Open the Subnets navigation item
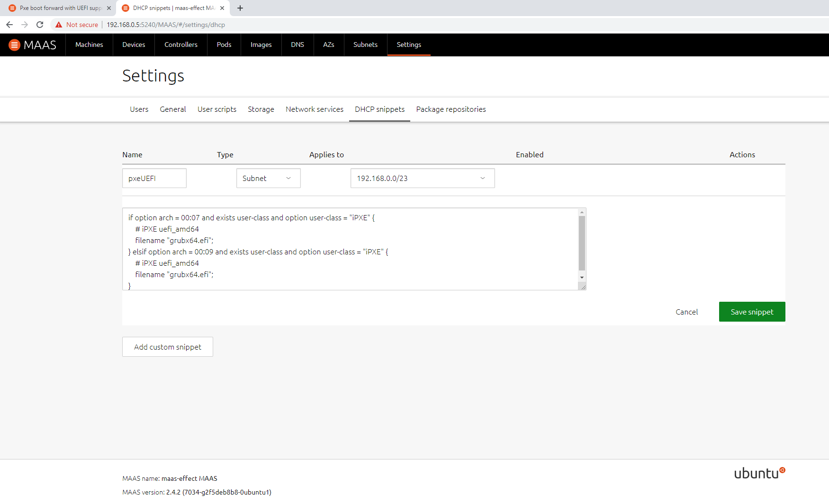The image size is (829, 504). [365, 45]
